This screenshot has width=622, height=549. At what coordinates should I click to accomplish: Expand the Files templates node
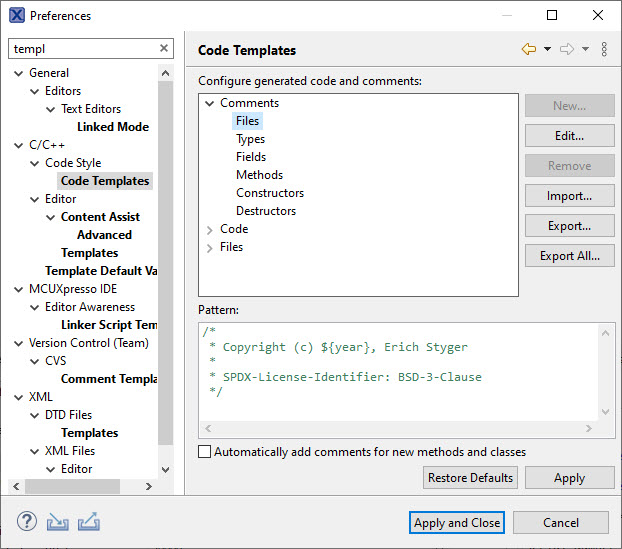click(209, 247)
